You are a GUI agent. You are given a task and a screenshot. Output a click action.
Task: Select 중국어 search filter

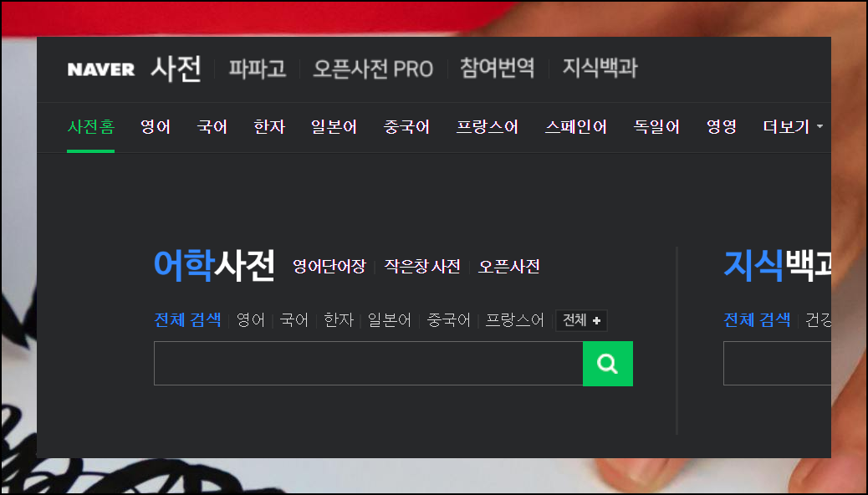click(448, 320)
